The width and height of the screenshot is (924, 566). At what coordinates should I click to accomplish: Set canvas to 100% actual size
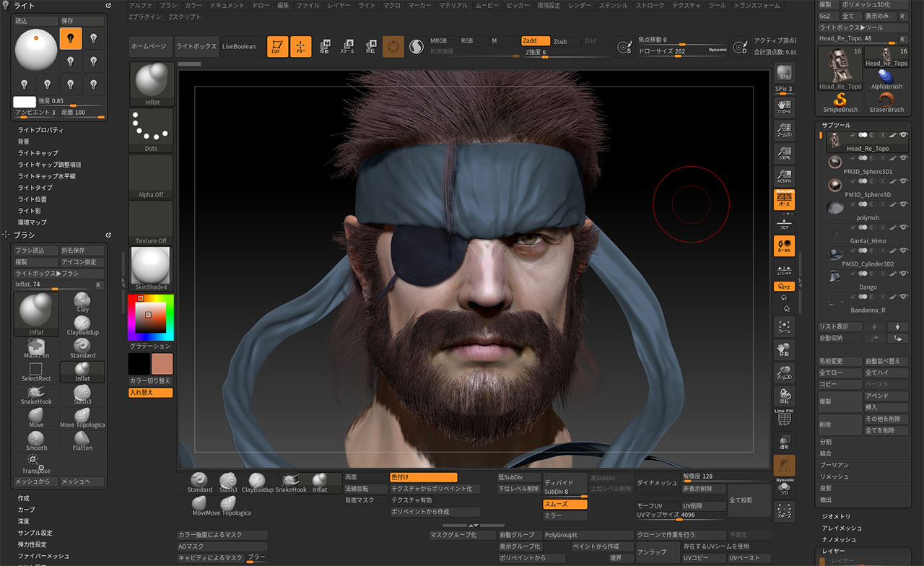[x=784, y=152]
